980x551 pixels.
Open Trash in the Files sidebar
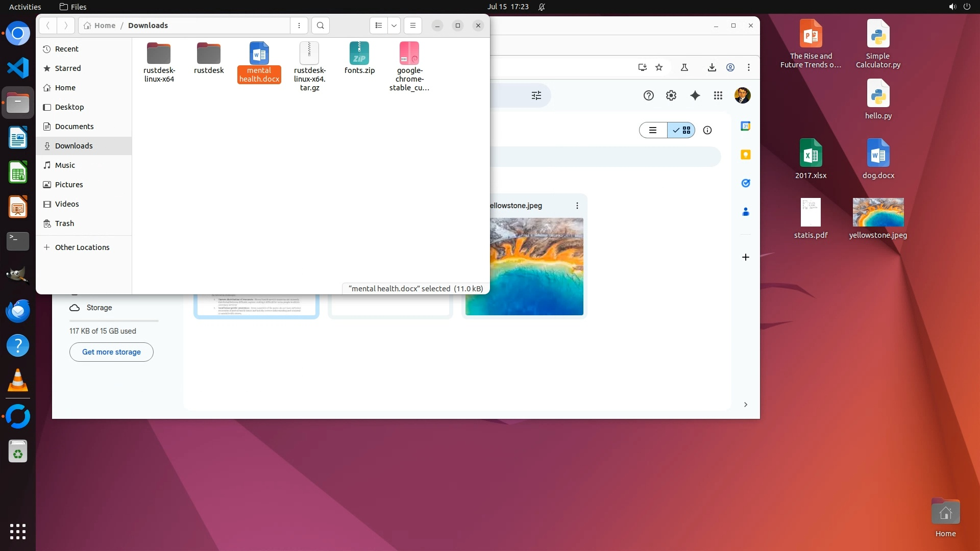click(64, 223)
